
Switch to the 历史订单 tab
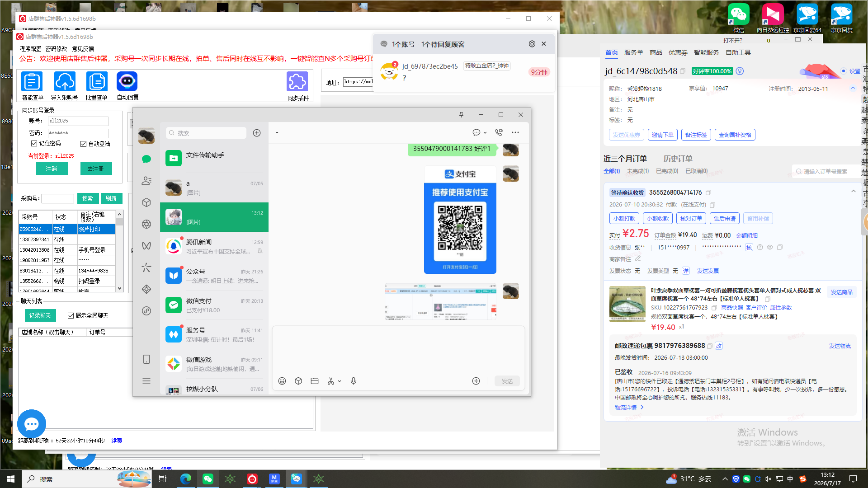click(678, 159)
